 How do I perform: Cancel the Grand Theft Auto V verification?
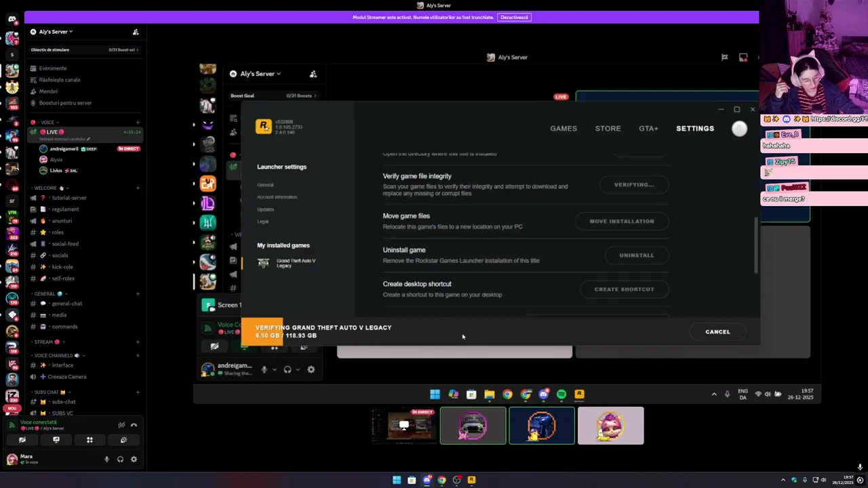pos(717,331)
